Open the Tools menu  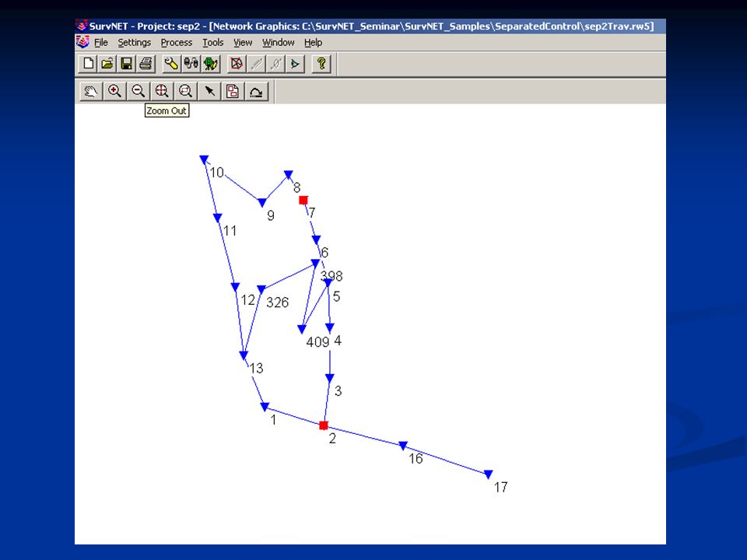(213, 42)
